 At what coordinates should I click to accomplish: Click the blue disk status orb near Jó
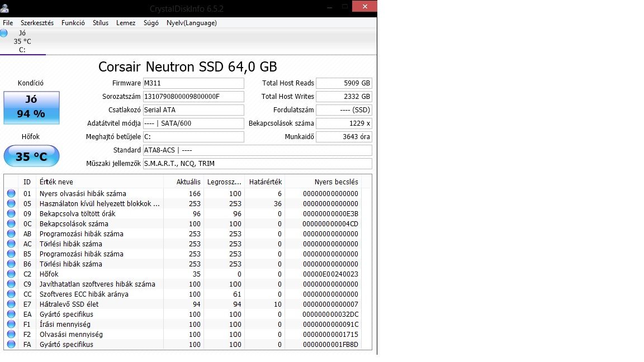(4, 34)
